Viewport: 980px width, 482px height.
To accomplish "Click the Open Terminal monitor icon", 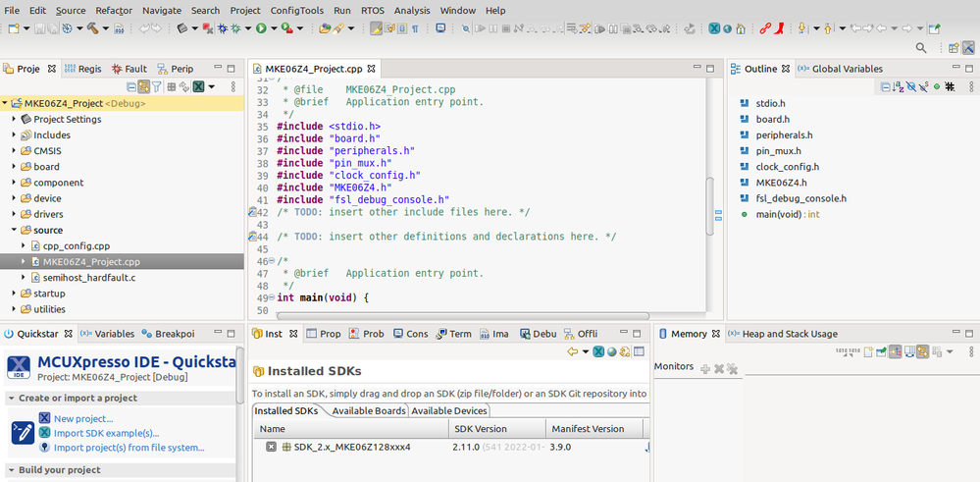I will [440, 28].
